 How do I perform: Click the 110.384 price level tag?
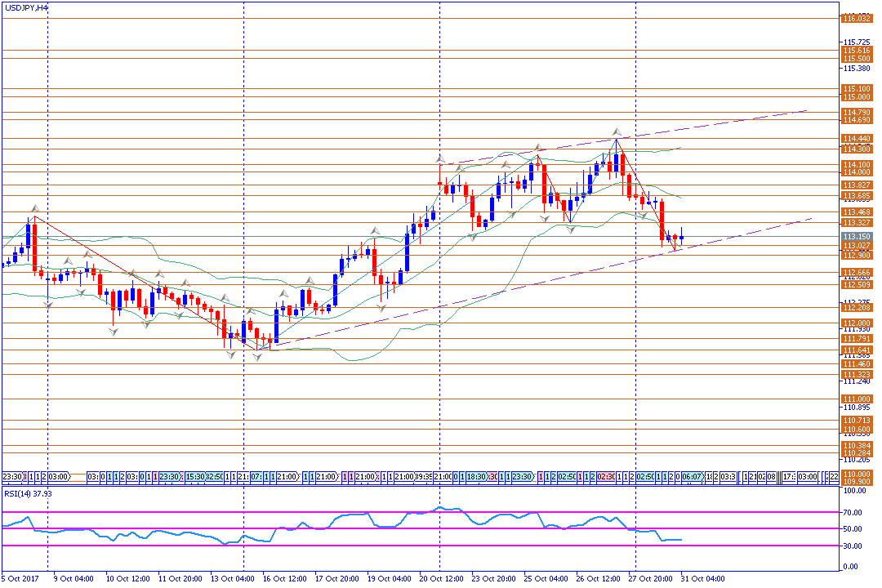point(857,446)
